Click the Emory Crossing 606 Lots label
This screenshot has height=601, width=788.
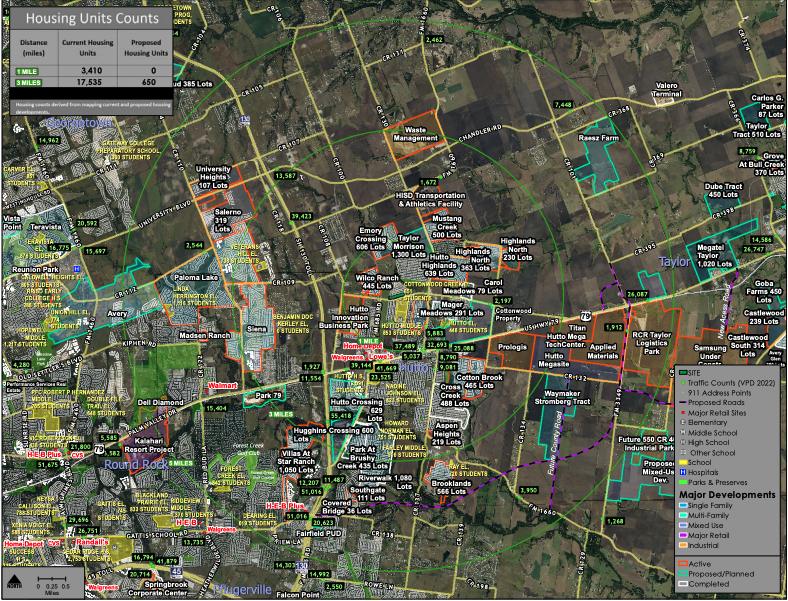(x=370, y=239)
